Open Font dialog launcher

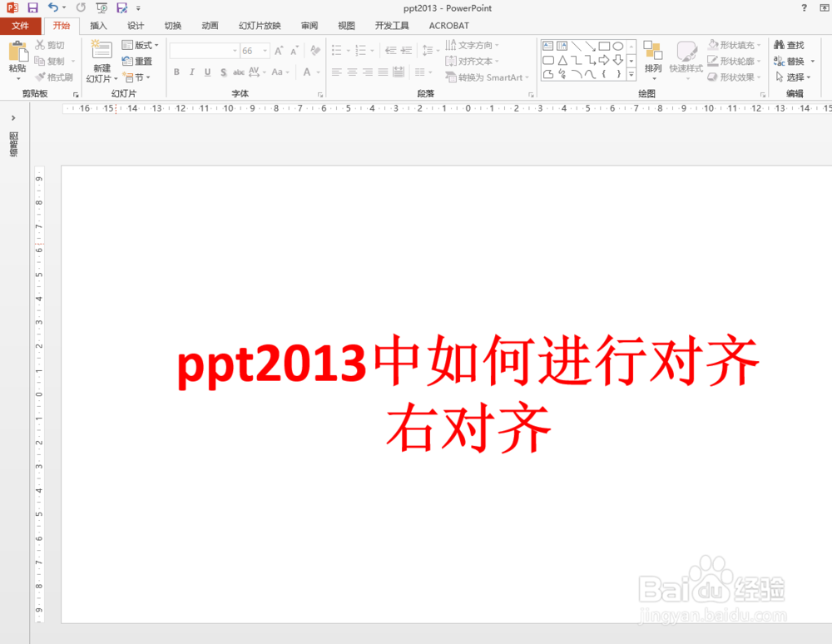click(320, 94)
